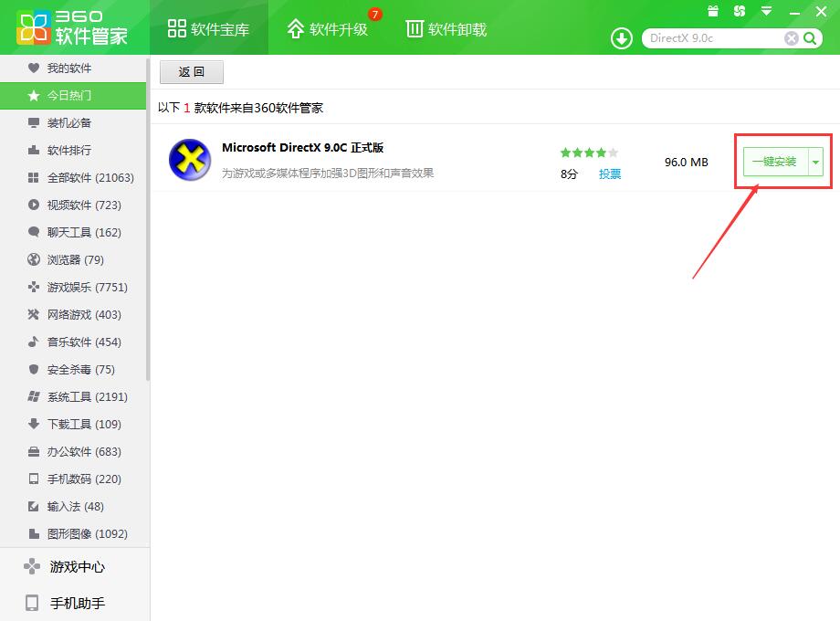The height and width of the screenshot is (621, 840).
Task: Click the 手机助手 phone icon
Action: click(x=32, y=603)
